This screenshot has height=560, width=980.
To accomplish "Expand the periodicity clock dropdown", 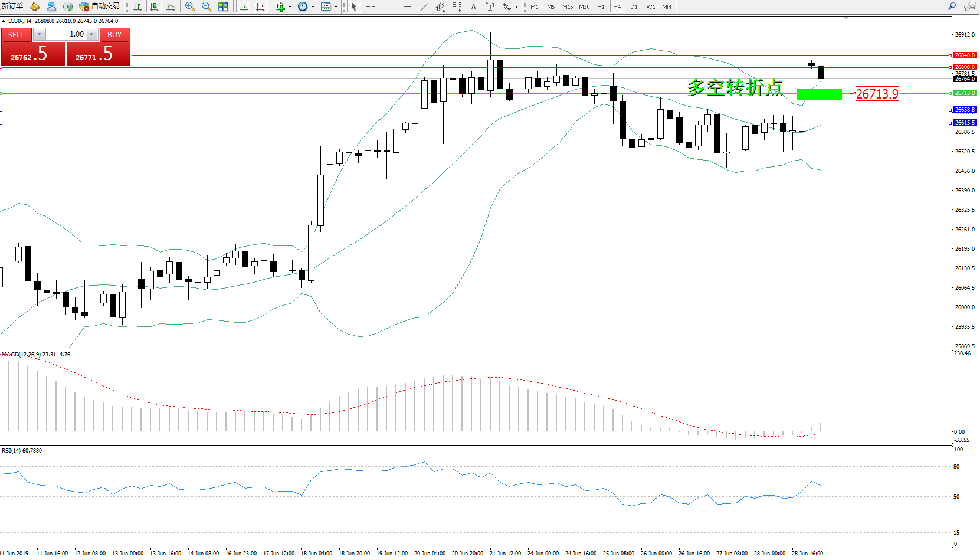I will [313, 6].
